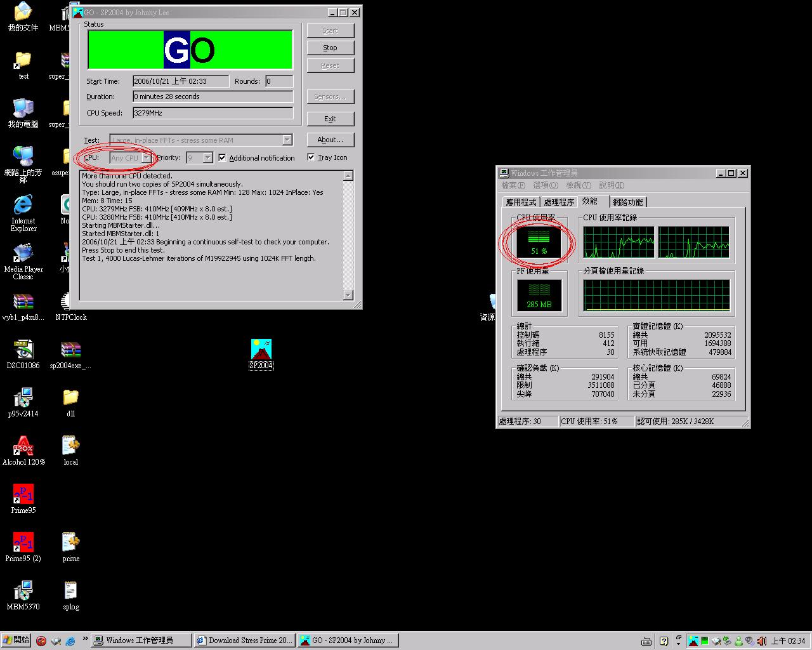
Task: Switch to Download Stress Prime taskbar button
Action: click(x=244, y=640)
